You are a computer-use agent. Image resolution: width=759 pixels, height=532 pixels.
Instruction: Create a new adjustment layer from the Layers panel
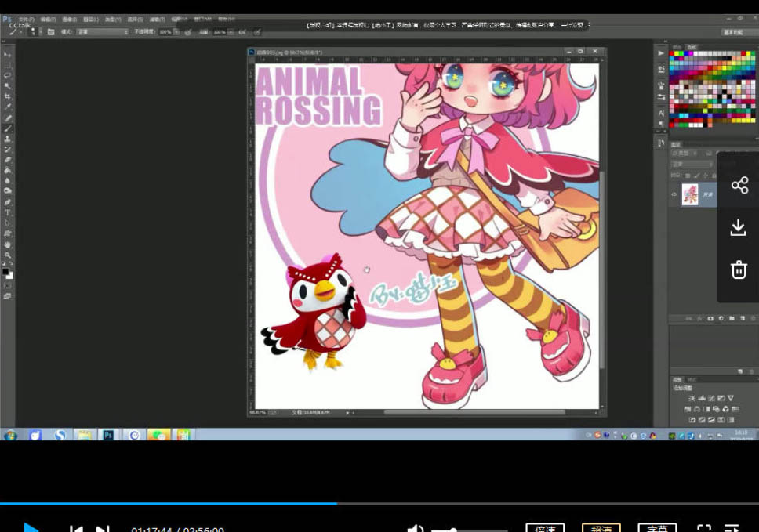click(721, 319)
